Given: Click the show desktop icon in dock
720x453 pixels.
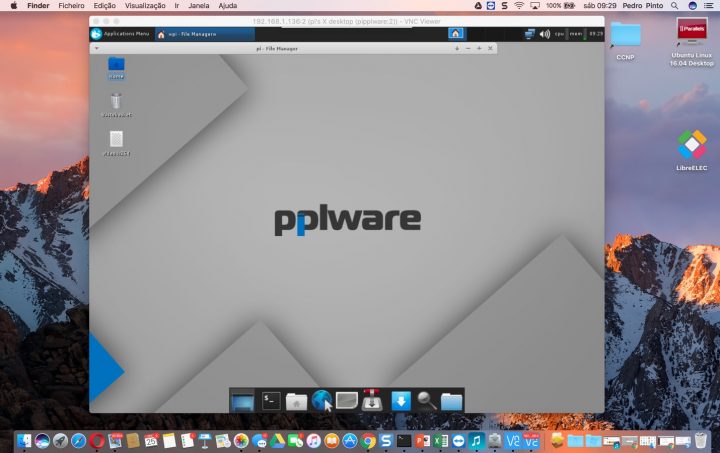Looking at the screenshot, I should point(243,401).
